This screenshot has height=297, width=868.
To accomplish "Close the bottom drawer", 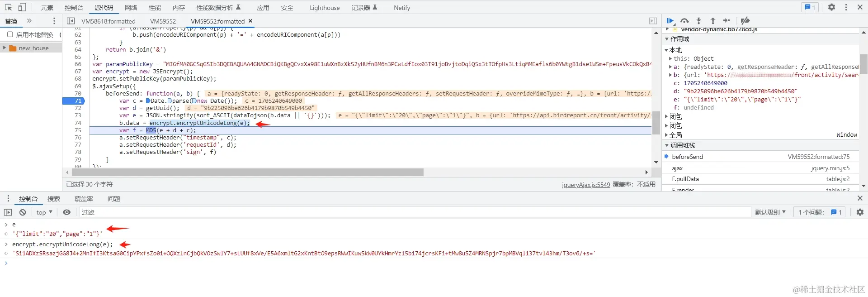I will [x=860, y=198].
